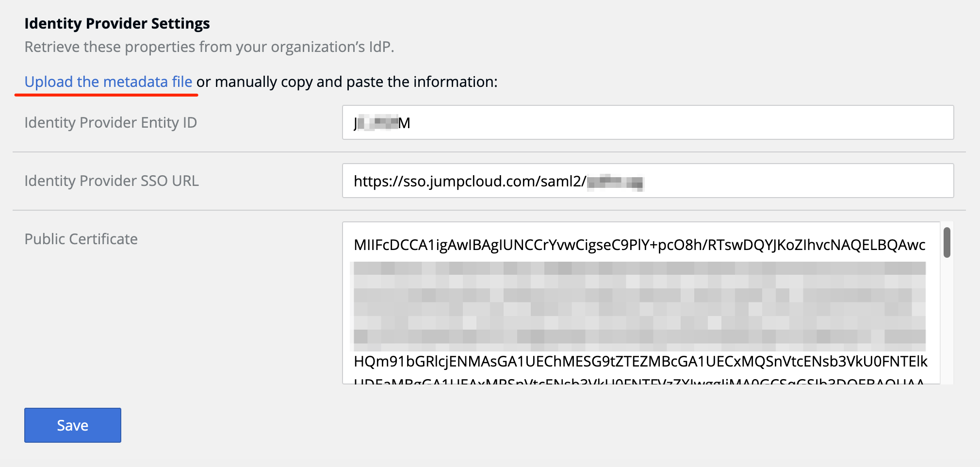Image resolution: width=980 pixels, height=467 pixels.
Task: Click the blurred Entity ID value
Action: point(382,123)
